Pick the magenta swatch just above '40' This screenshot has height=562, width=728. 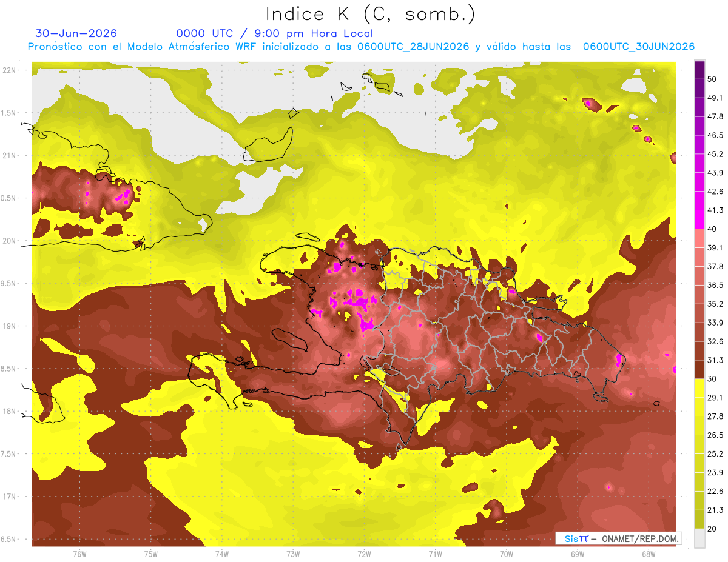coord(699,219)
